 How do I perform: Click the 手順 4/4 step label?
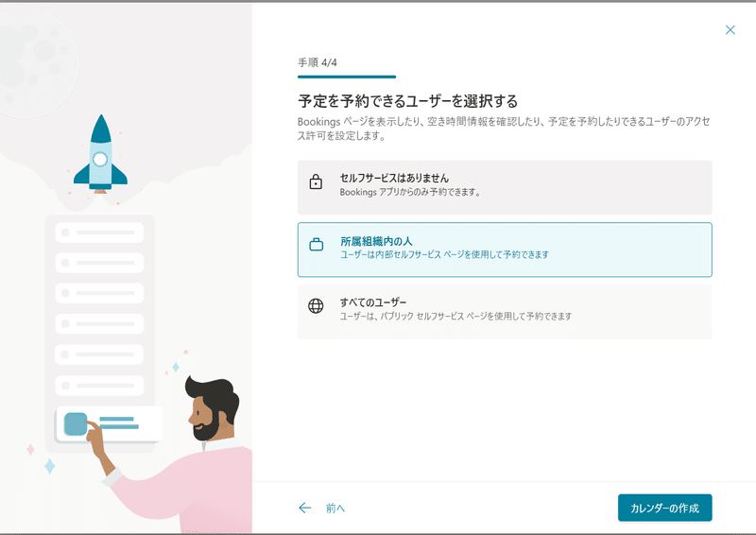pyautogui.click(x=318, y=62)
